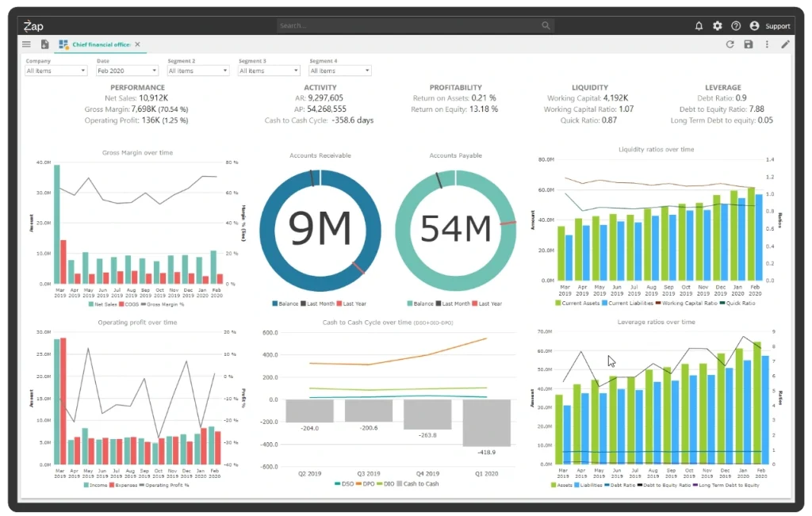Save the dashboard with the disk icon
This screenshot has height=516, width=812.
[x=748, y=44]
